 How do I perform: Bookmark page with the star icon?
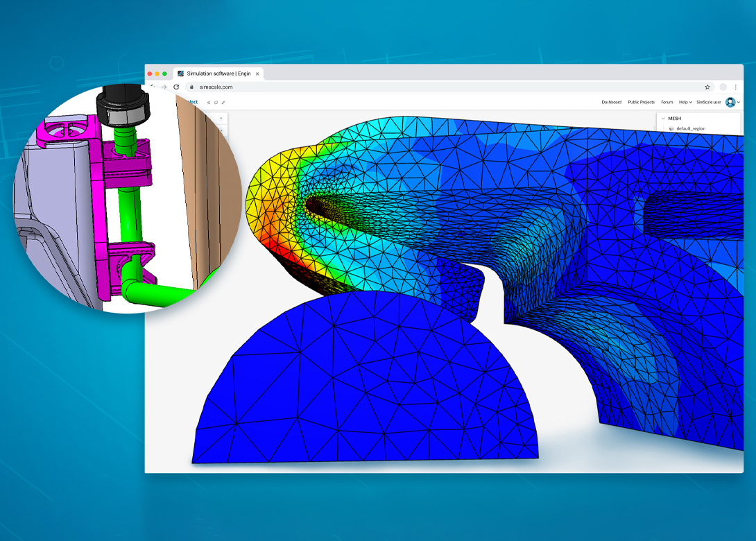point(707,87)
